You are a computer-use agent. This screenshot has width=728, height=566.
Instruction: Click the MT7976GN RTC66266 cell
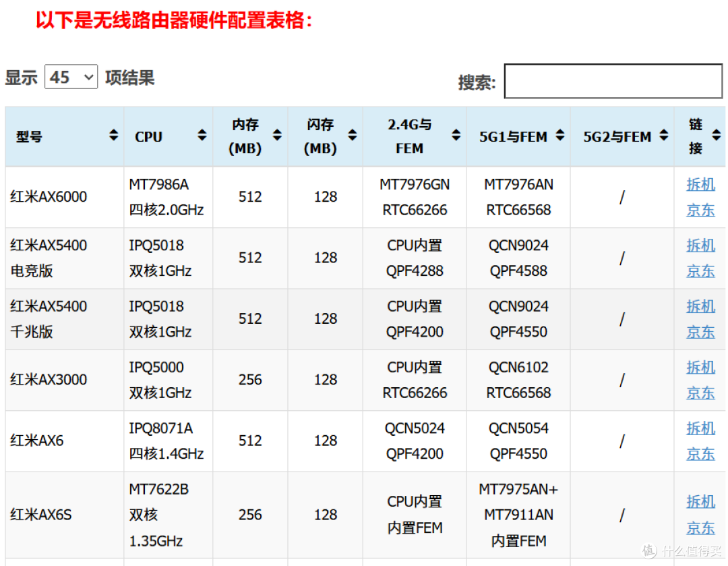tap(415, 197)
